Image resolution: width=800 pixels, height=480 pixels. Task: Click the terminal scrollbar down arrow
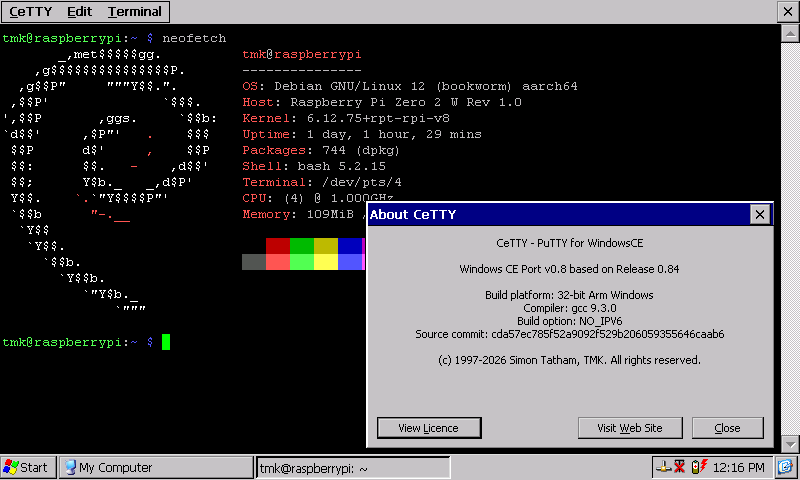(790, 444)
